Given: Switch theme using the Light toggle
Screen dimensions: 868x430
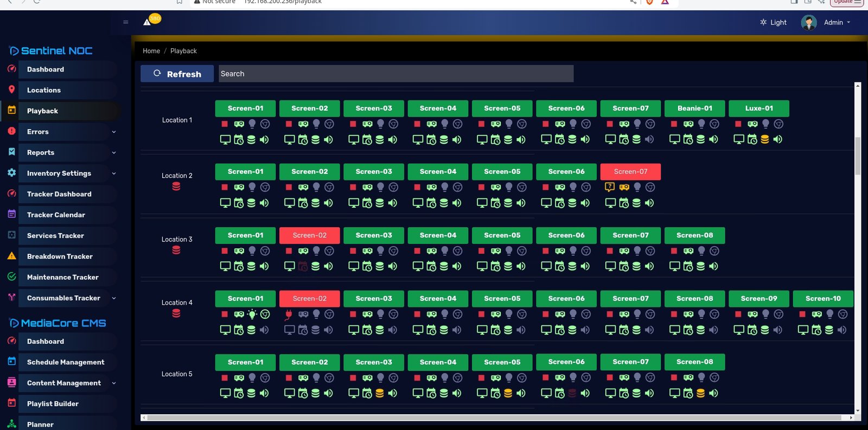Looking at the screenshot, I should (x=773, y=22).
